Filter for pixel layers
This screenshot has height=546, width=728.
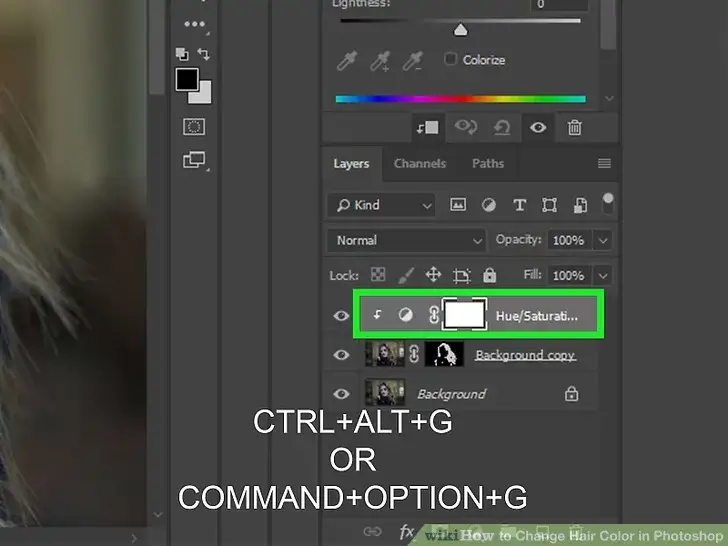point(458,205)
